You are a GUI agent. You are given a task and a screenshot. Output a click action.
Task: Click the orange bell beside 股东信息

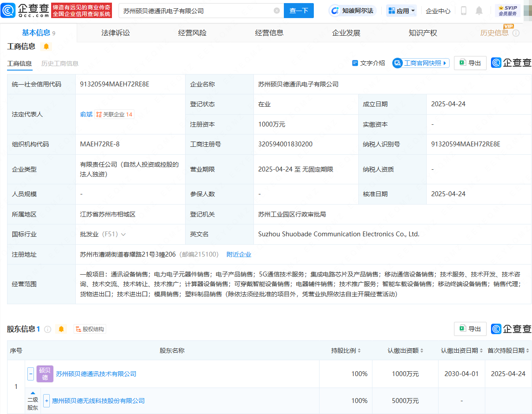[x=61, y=329]
